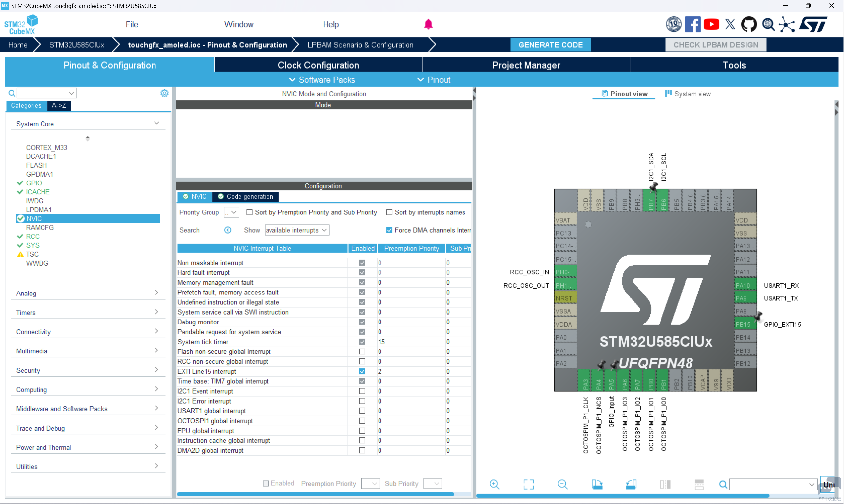This screenshot has height=504, width=844.
Task: Enable USART1 global interrupt checkbox
Action: (362, 411)
